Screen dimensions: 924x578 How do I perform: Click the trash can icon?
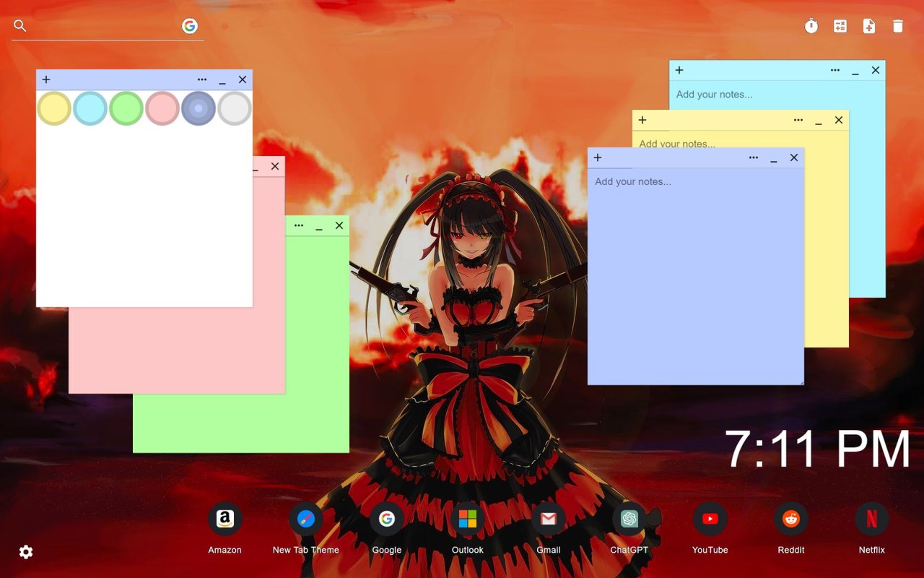click(x=898, y=26)
